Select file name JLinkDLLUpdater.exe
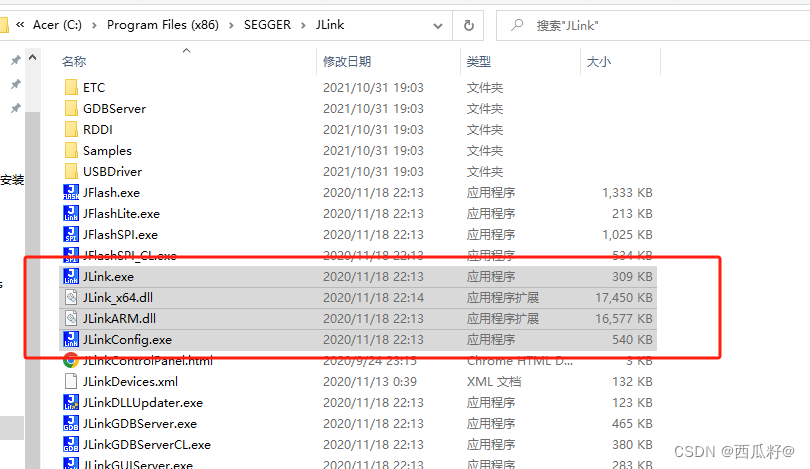 [x=143, y=402]
